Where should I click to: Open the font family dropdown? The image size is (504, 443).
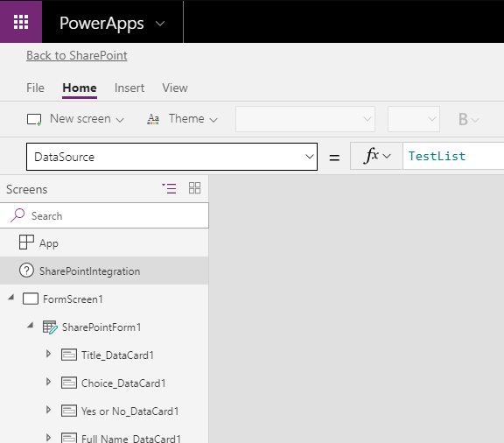point(305,119)
